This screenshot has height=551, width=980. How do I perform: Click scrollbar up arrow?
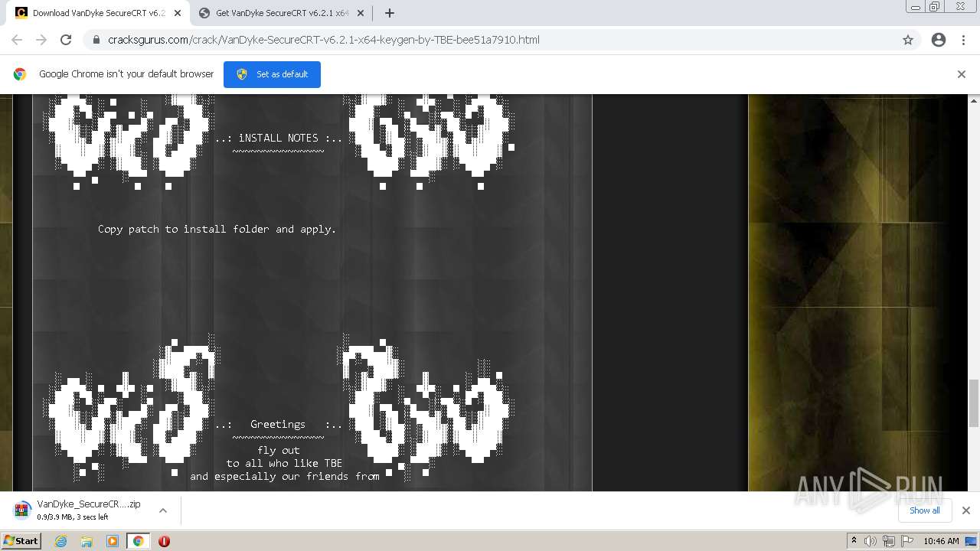974,100
